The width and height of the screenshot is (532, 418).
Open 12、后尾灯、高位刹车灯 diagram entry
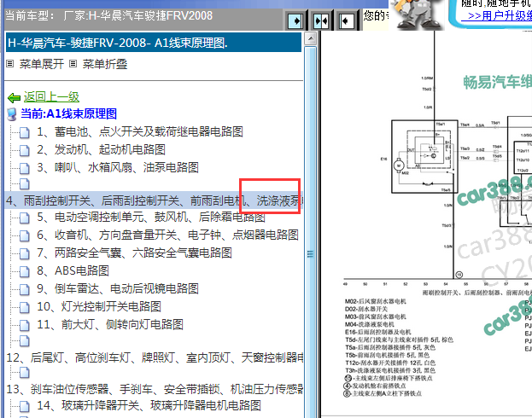(x=155, y=357)
